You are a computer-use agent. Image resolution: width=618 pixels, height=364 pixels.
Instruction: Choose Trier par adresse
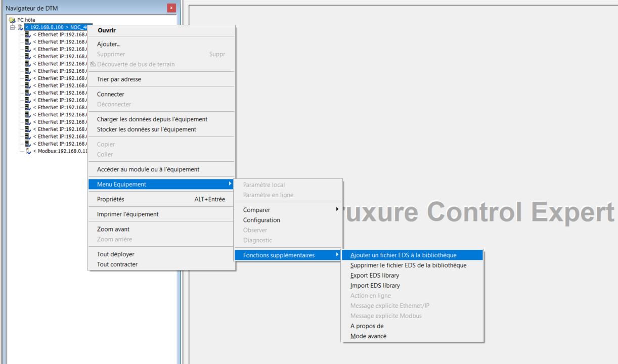119,79
